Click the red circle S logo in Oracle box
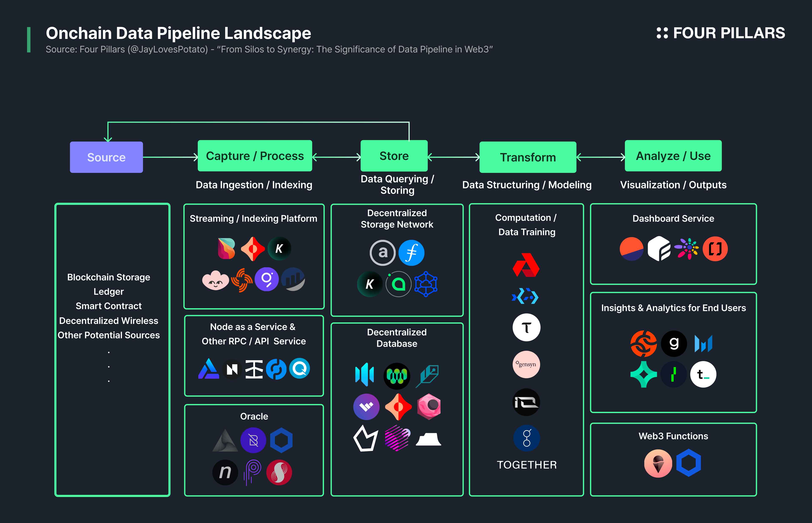 279,472
